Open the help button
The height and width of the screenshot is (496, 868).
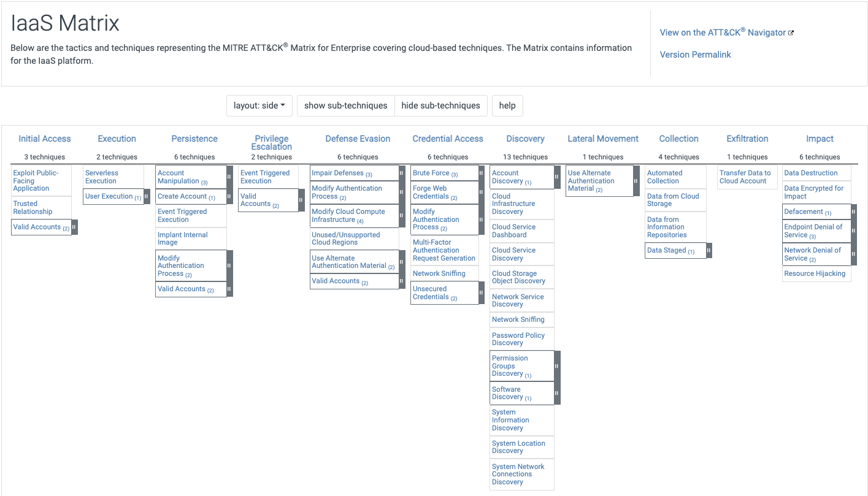(x=507, y=105)
